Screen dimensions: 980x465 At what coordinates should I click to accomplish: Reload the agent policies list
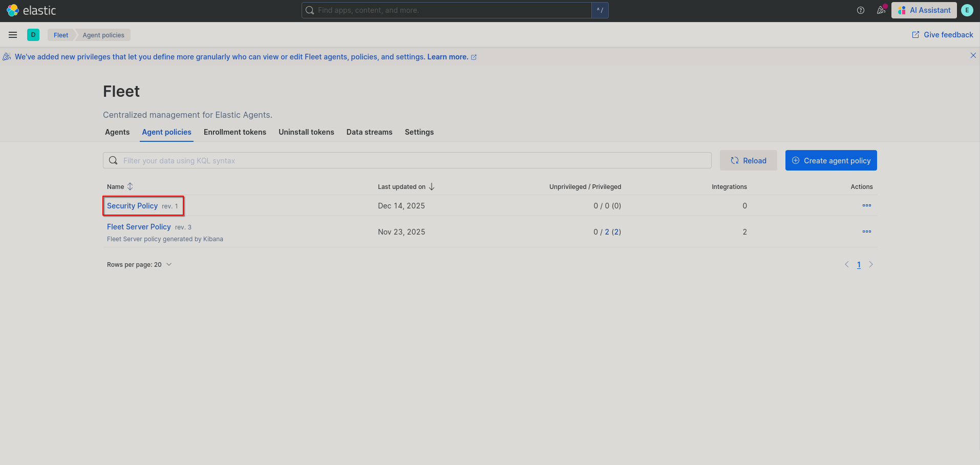(x=749, y=160)
